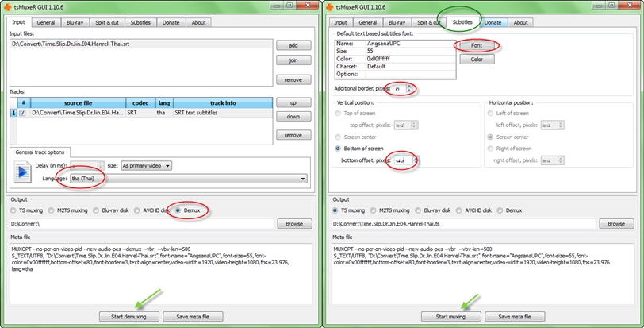Click the remove button beside the tracks table

pos(293,135)
